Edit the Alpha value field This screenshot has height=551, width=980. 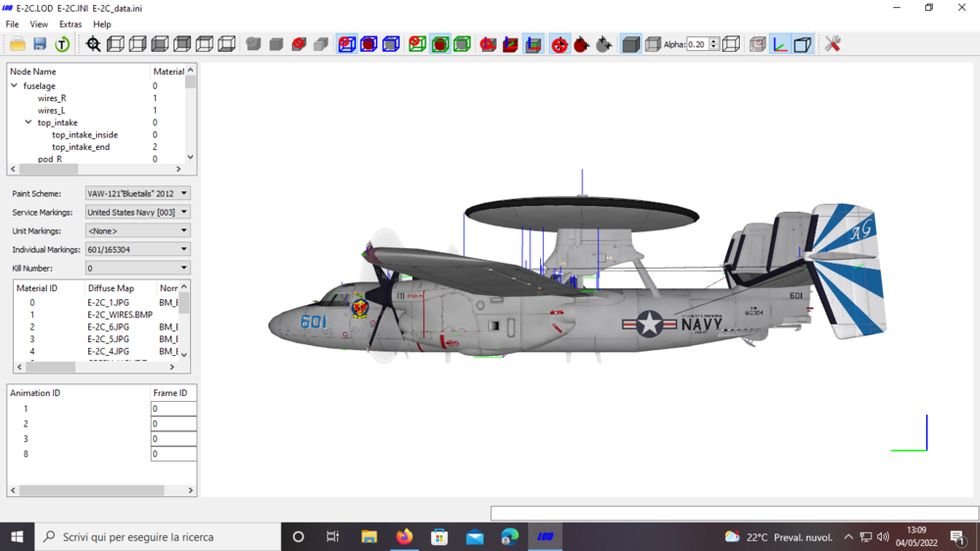click(x=697, y=44)
